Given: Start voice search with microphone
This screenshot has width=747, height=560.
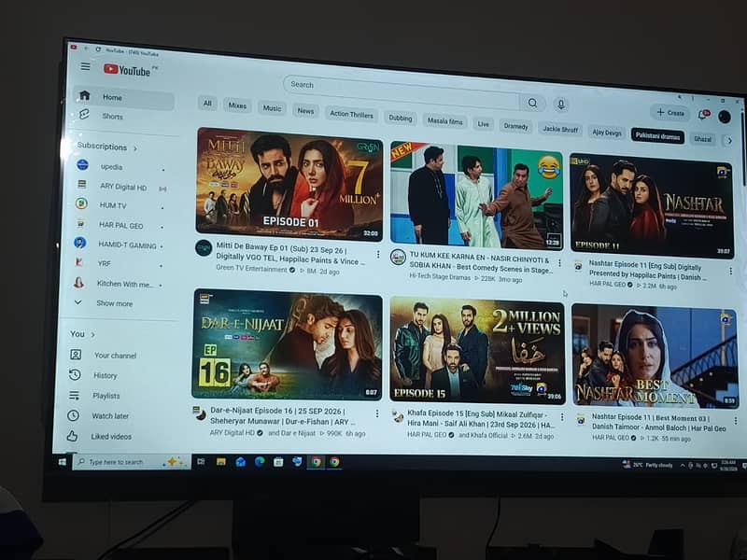Looking at the screenshot, I should pos(561,105).
